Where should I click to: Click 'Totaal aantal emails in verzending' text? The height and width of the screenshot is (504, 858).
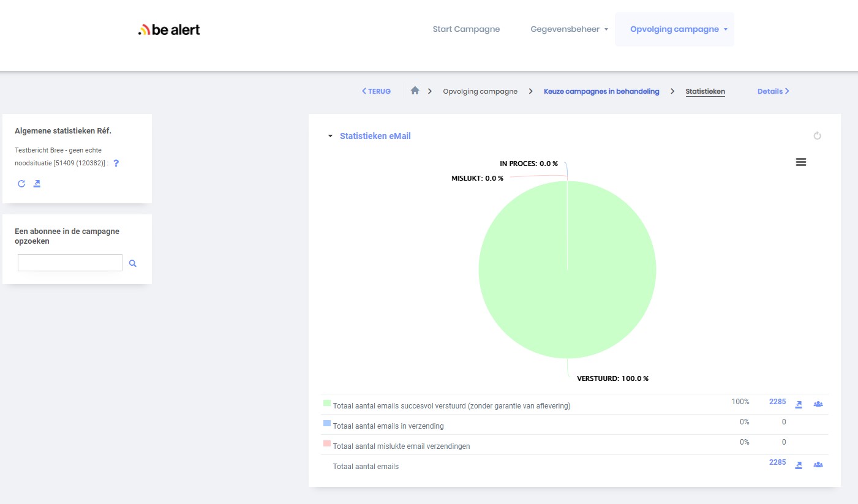click(388, 426)
